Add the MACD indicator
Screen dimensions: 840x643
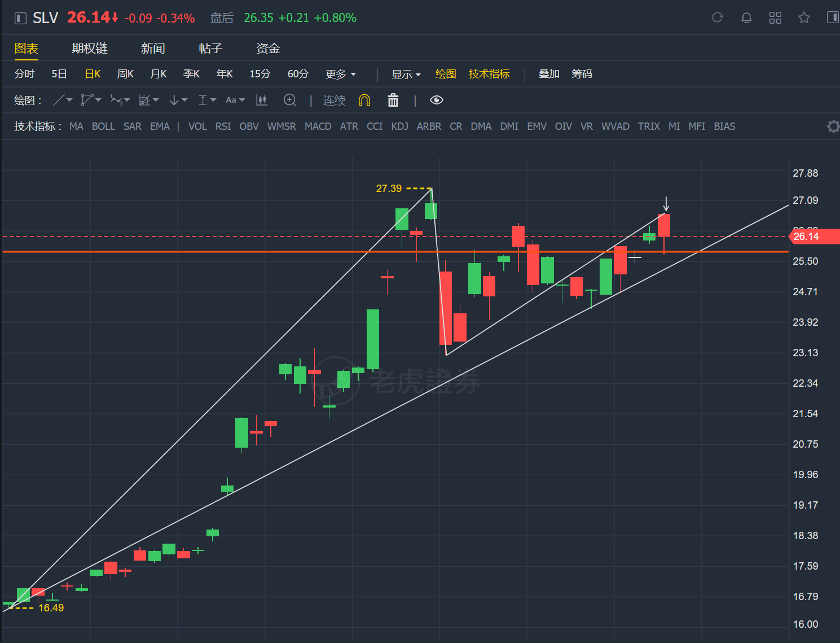point(318,126)
